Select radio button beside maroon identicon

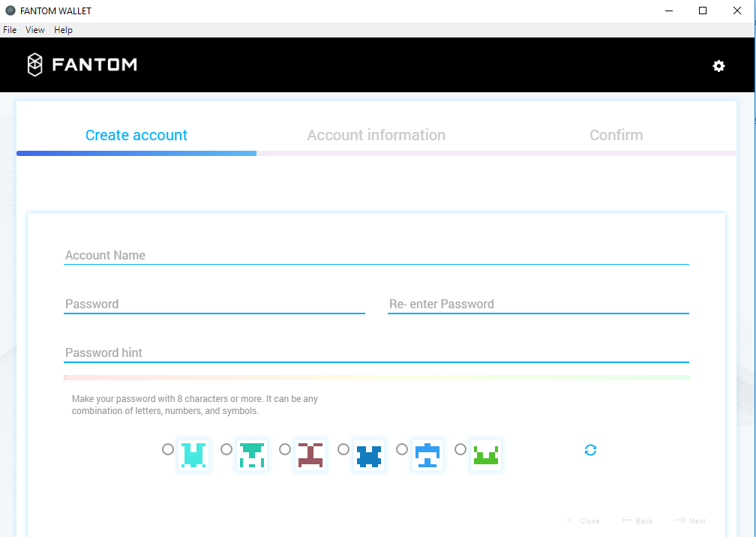(x=285, y=449)
